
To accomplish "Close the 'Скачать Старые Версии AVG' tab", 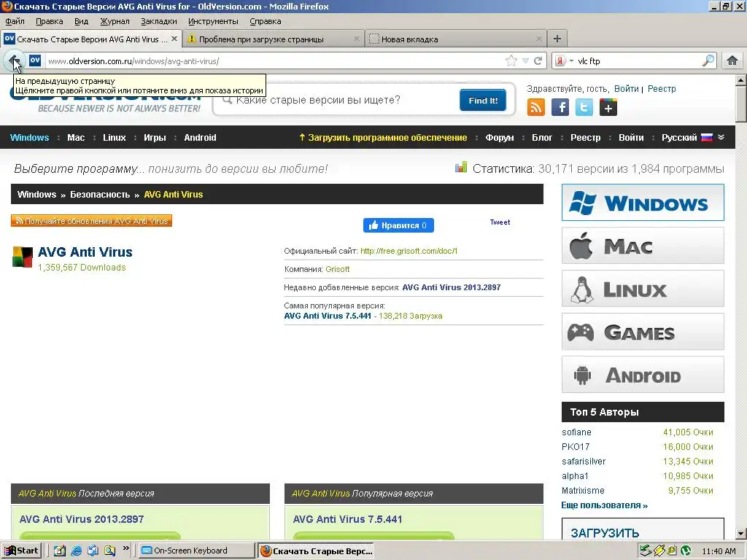I will tap(174, 39).
